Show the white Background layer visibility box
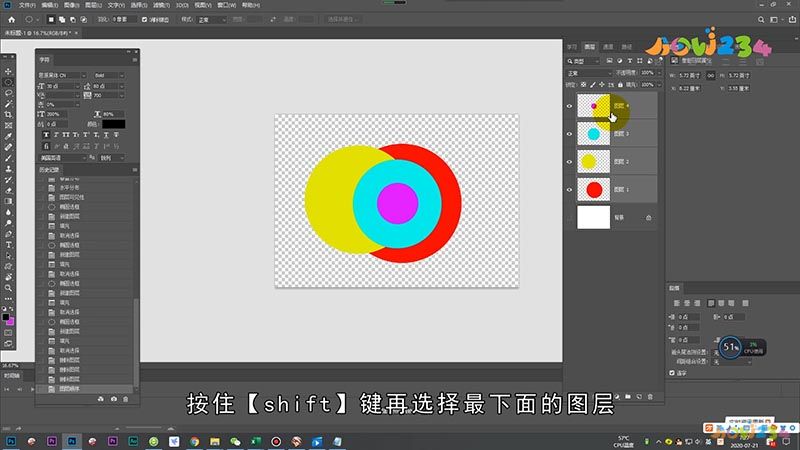The height and width of the screenshot is (450, 800). 569,218
